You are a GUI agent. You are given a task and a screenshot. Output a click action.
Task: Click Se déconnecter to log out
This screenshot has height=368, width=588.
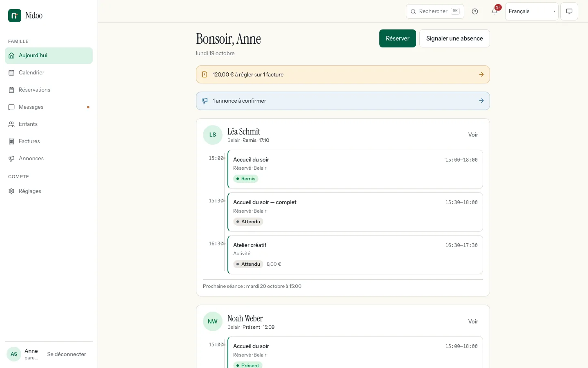pos(67,355)
